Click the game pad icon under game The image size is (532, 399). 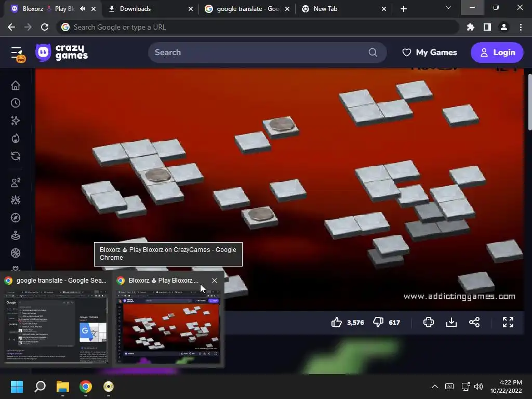[429, 322]
